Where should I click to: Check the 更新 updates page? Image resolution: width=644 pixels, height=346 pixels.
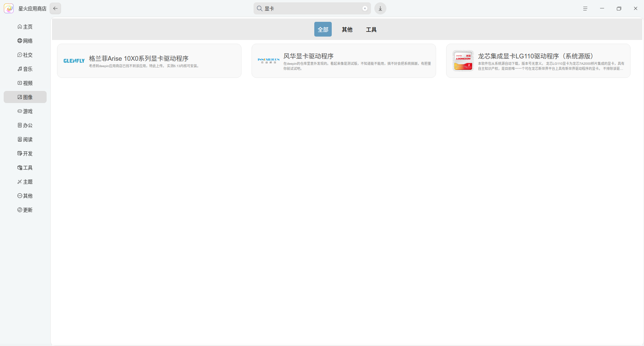pos(25,210)
